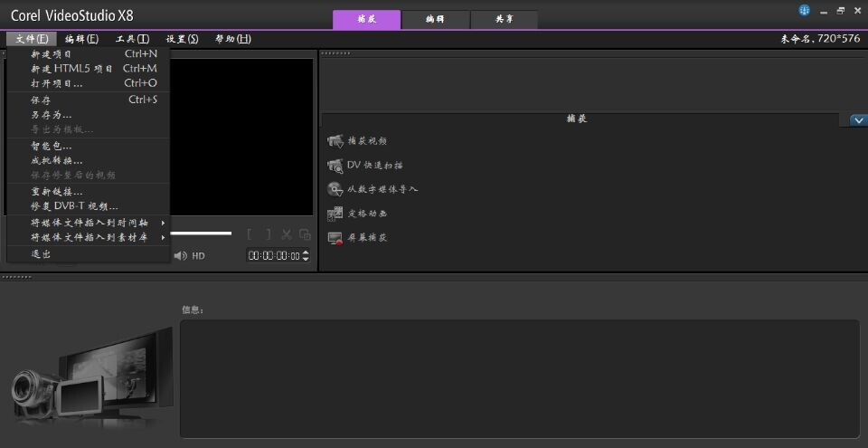Click the timecode stepper arrows

[306, 256]
